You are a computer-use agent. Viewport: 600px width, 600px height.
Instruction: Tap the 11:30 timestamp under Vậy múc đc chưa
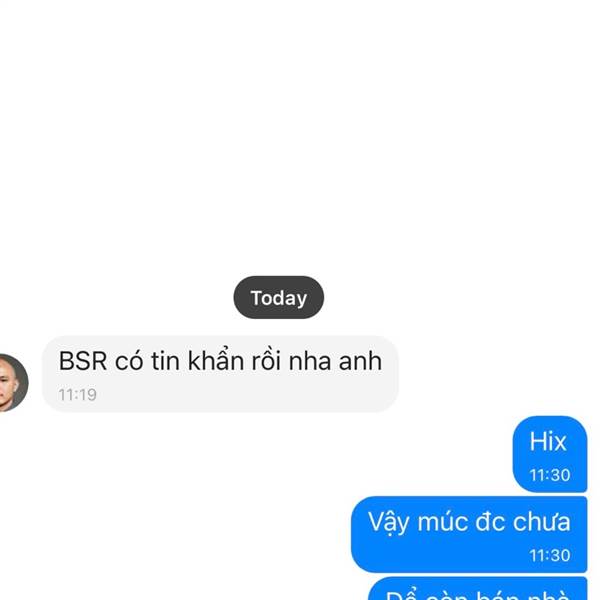point(550,555)
